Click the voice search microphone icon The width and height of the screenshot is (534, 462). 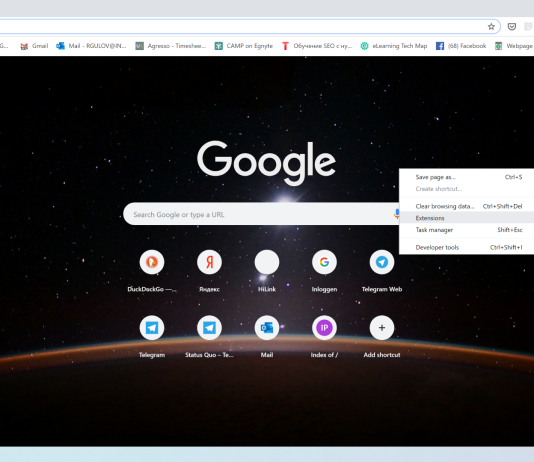[x=396, y=214]
